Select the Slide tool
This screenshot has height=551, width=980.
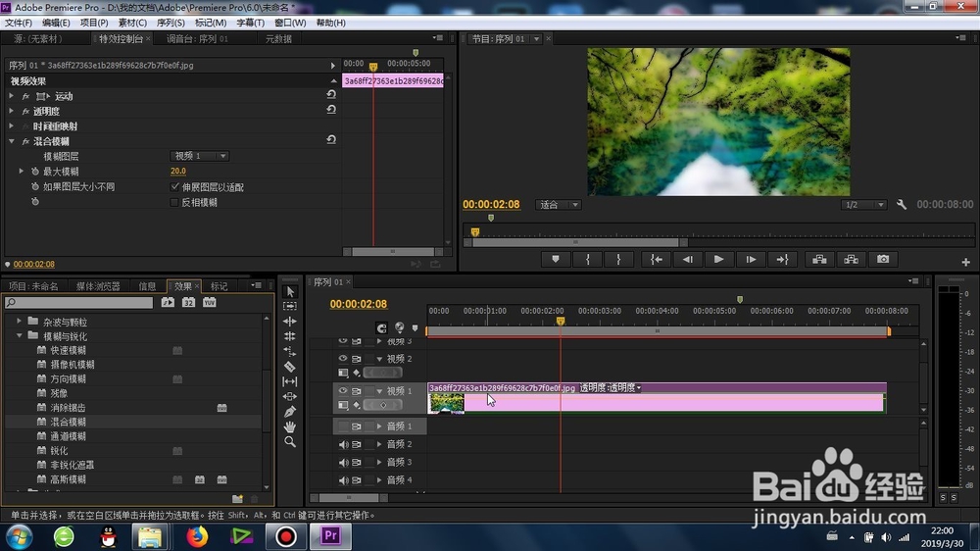point(290,396)
